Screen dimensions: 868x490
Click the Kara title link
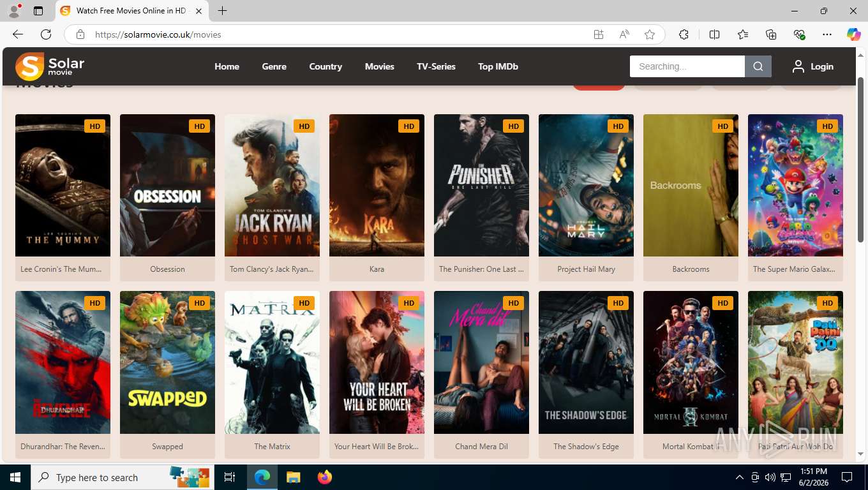click(377, 269)
